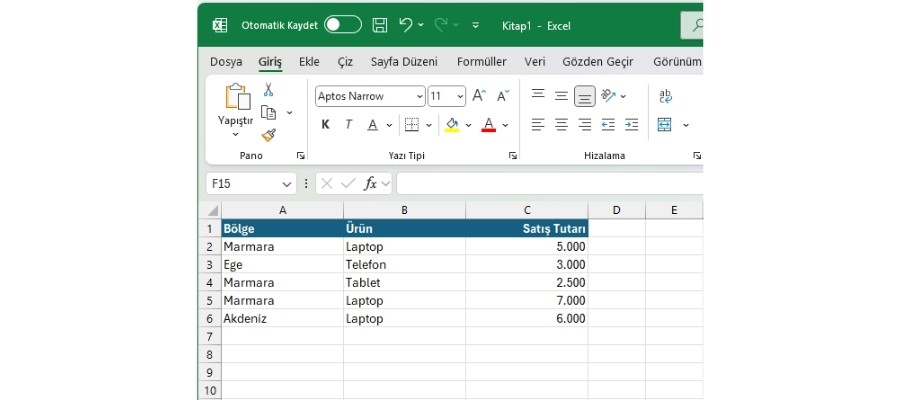Open the Ekle ribbon tab
900x400 pixels.
309,62
